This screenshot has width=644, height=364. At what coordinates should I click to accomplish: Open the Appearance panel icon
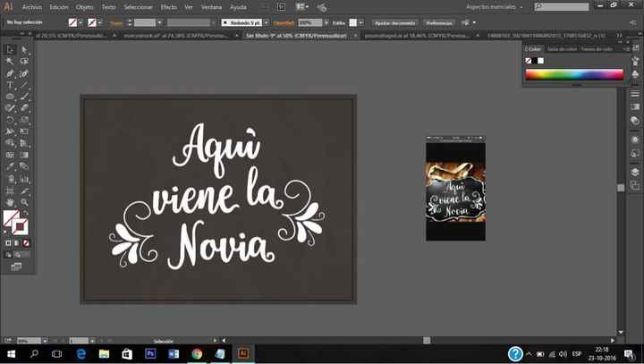point(635,140)
